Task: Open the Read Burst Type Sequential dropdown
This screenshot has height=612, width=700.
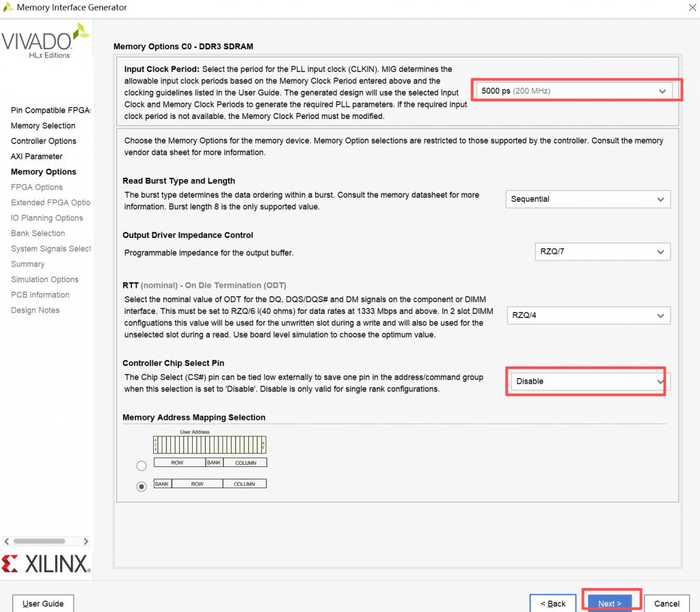Action: coord(588,199)
